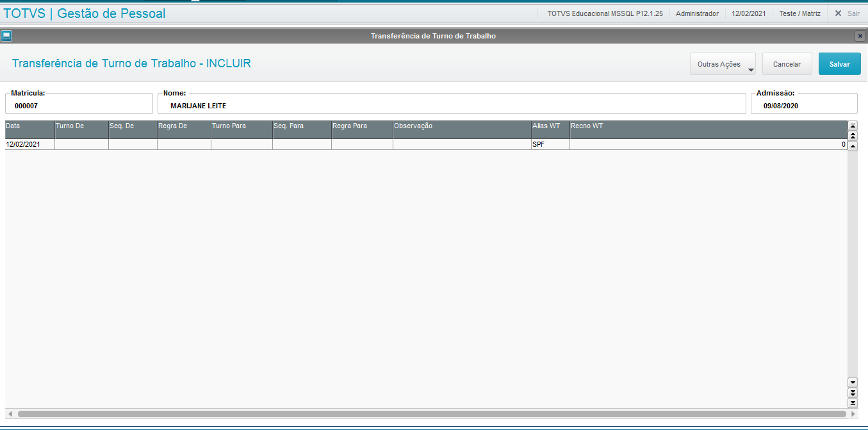Image resolution: width=868 pixels, height=430 pixels.
Task: Click the window icon in the title bar
Action: pos(6,36)
